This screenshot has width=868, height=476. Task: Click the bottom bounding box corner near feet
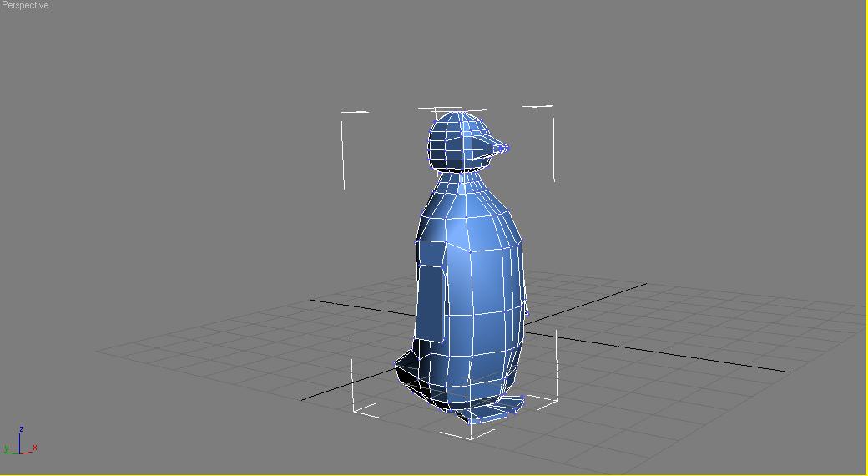(472, 434)
